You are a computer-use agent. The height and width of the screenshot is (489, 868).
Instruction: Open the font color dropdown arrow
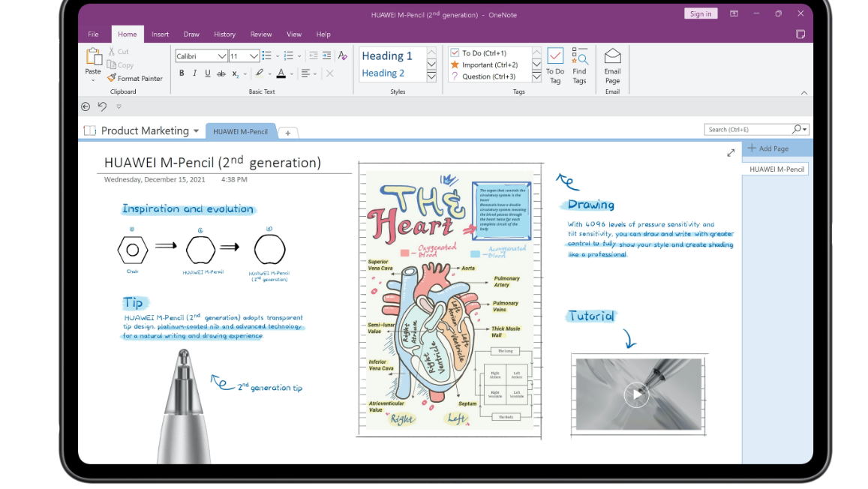click(292, 74)
